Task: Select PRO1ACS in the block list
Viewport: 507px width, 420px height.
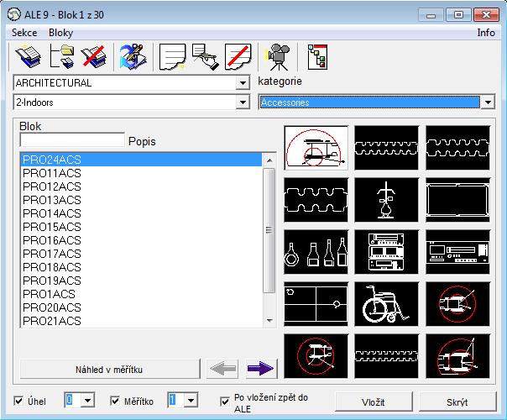Action: [x=141, y=294]
